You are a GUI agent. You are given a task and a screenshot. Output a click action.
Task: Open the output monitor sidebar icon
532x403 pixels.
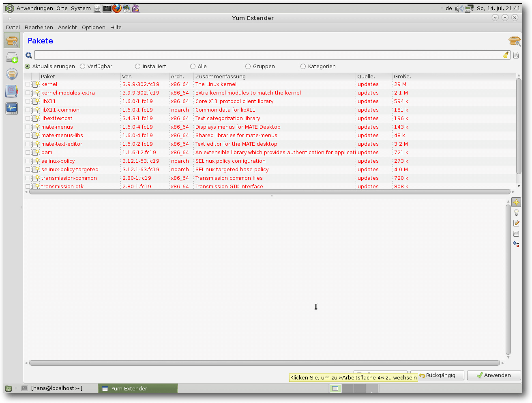pyautogui.click(x=12, y=108)
